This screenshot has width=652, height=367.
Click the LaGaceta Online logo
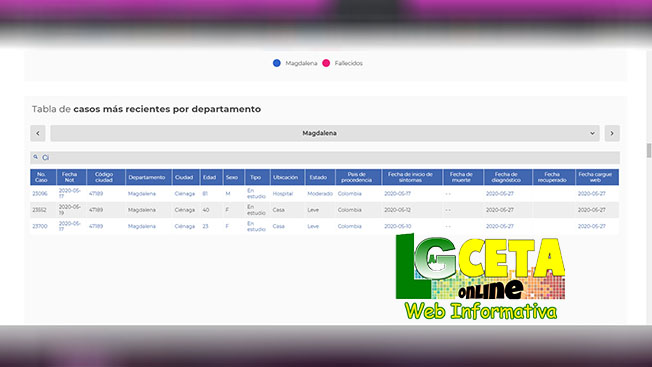pyautogui.click(x=480, y=276)
